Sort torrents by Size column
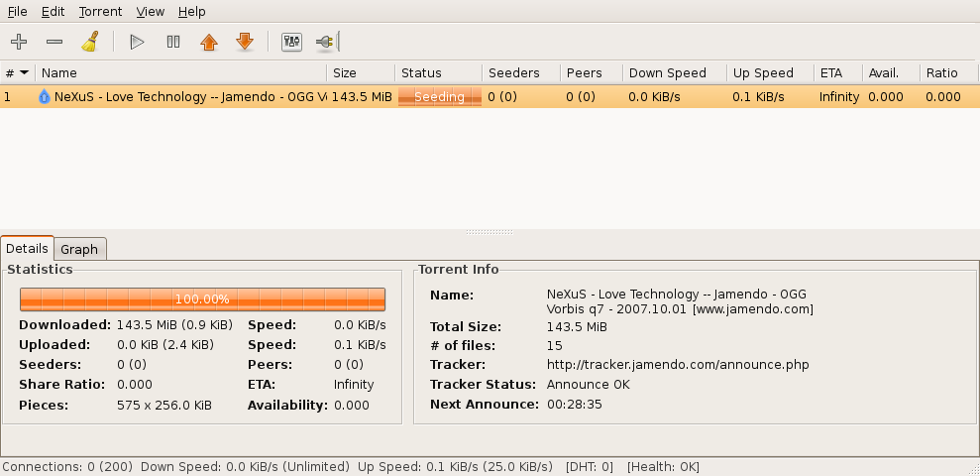This screenshot has width=980, height=476. pos(361,72)
